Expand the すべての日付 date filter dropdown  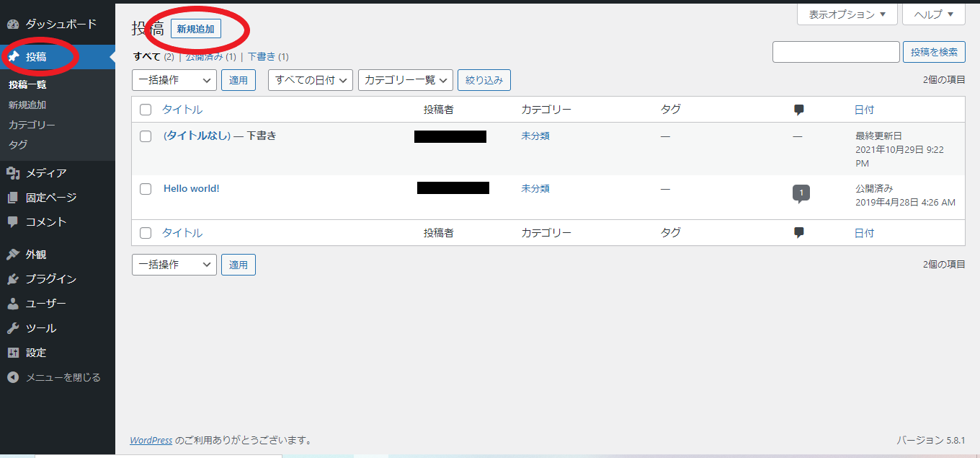[x=311, y=80]
